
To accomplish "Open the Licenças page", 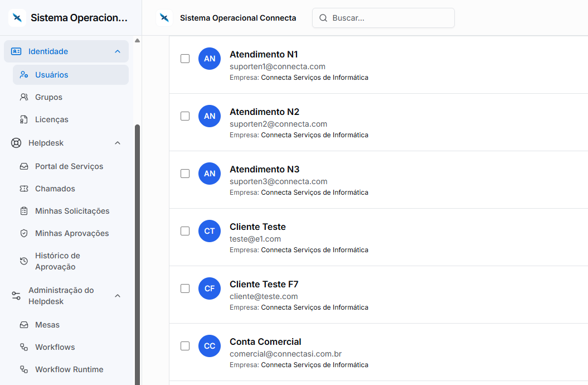I will pyautogui.click(x=71, y=119).
